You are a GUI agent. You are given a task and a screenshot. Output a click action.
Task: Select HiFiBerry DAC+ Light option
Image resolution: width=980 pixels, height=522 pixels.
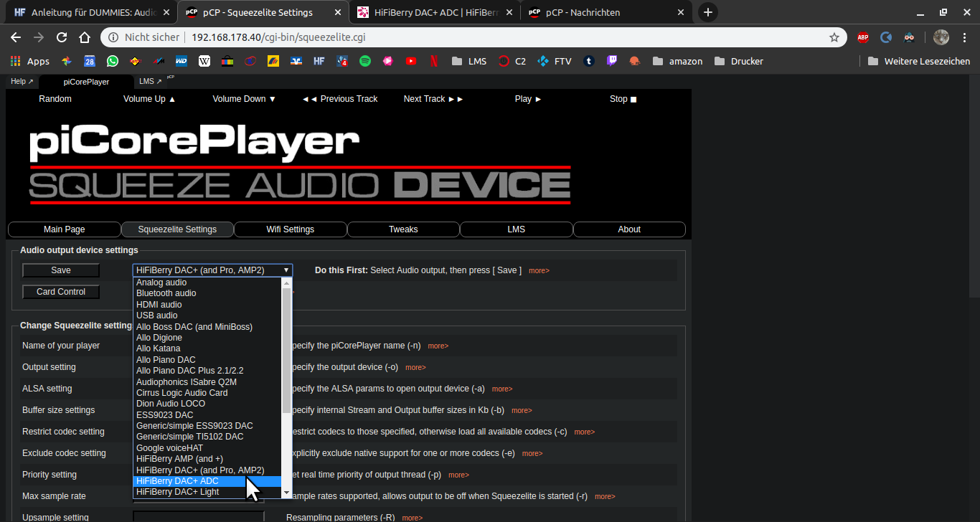[x=207, y=492]
